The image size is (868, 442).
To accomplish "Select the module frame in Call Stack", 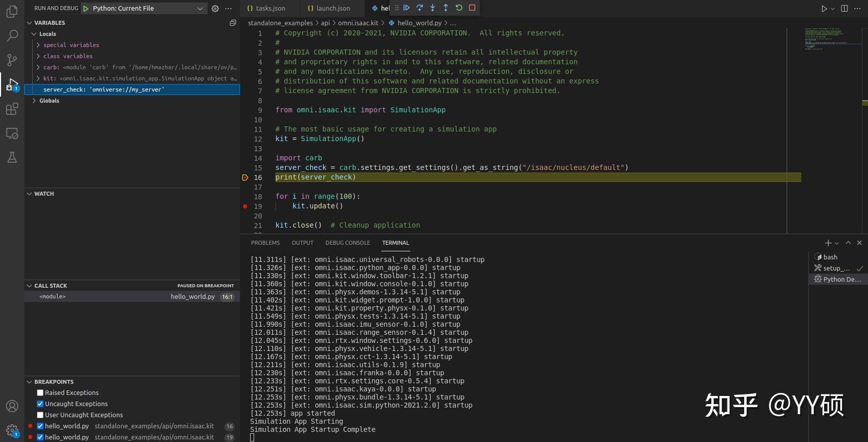I will pos(53,297).
